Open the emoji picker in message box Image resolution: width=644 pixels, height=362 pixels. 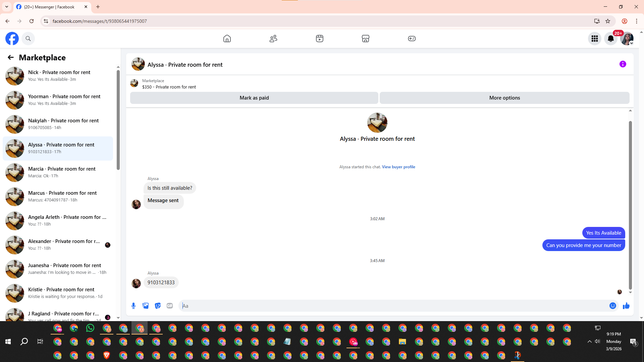point(612,306)
